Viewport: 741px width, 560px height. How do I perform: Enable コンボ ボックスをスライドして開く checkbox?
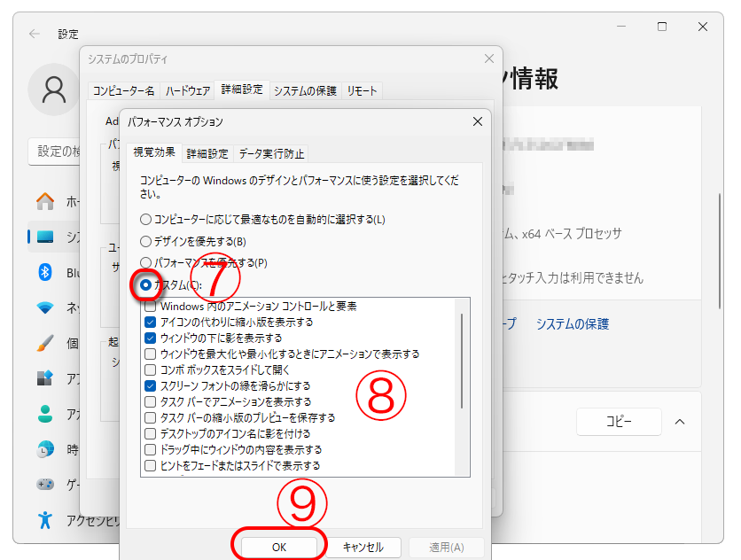click(x=150, y=369)
